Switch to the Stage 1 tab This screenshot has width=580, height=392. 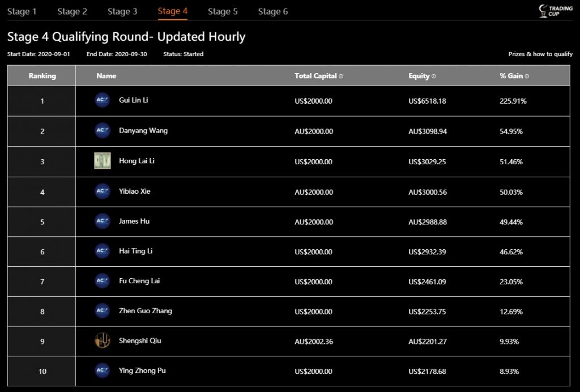pyautogui.click(x=22, y=11)
